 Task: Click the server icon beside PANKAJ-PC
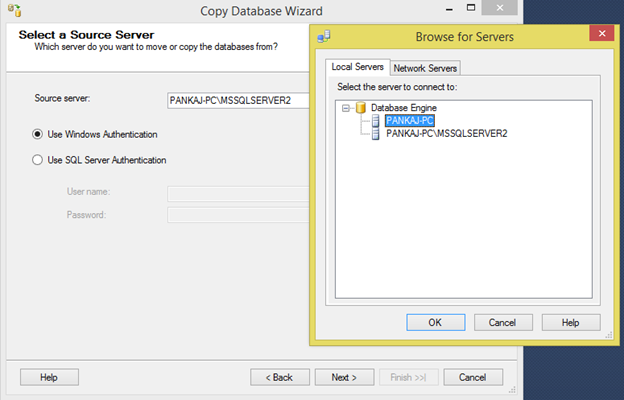(375, 121)
